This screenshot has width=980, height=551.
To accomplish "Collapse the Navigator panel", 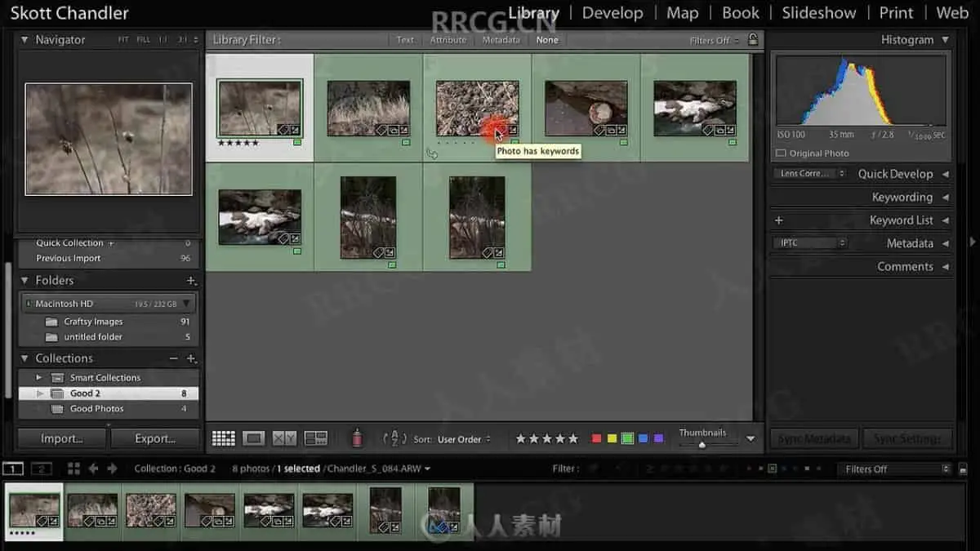I will (x=24, y=39).
